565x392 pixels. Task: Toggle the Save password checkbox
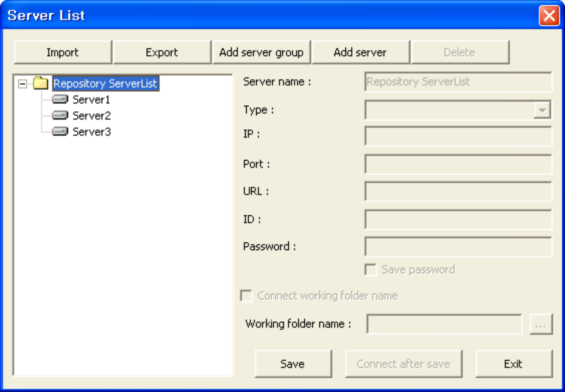370,270
